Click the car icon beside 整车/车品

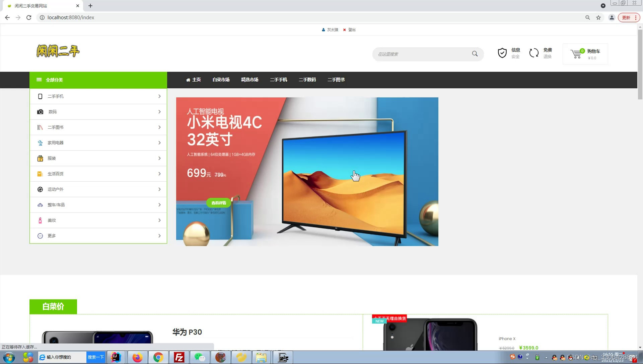[40, 205]
